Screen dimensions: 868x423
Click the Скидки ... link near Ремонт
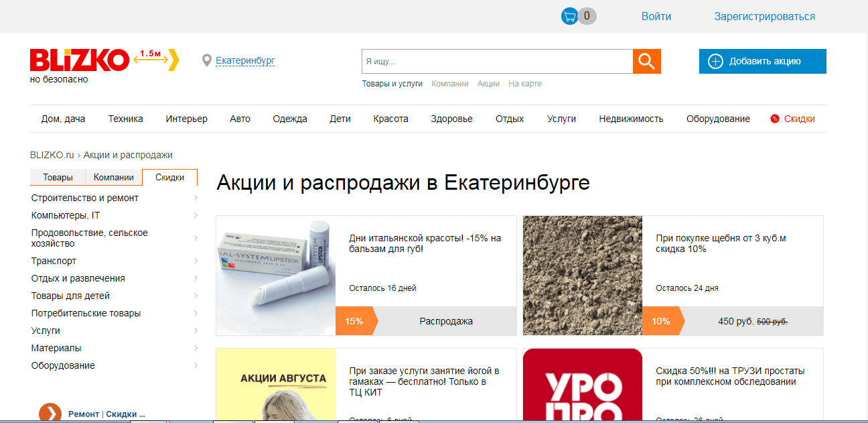click(126, 414)
